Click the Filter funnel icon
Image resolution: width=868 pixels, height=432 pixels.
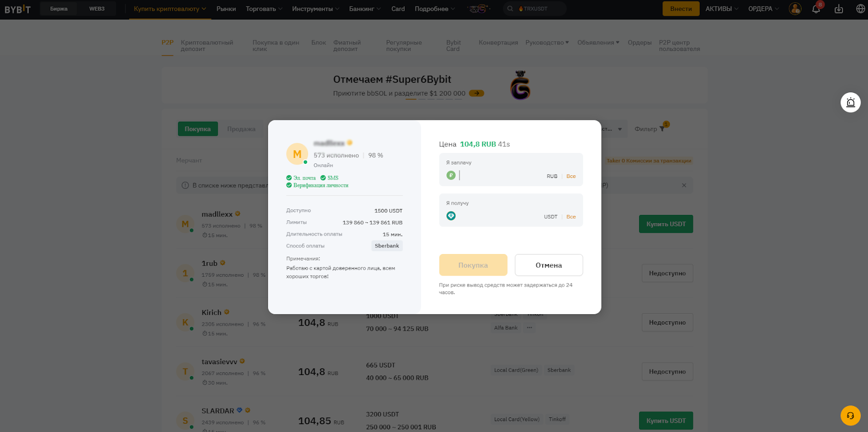coord(662,129)
